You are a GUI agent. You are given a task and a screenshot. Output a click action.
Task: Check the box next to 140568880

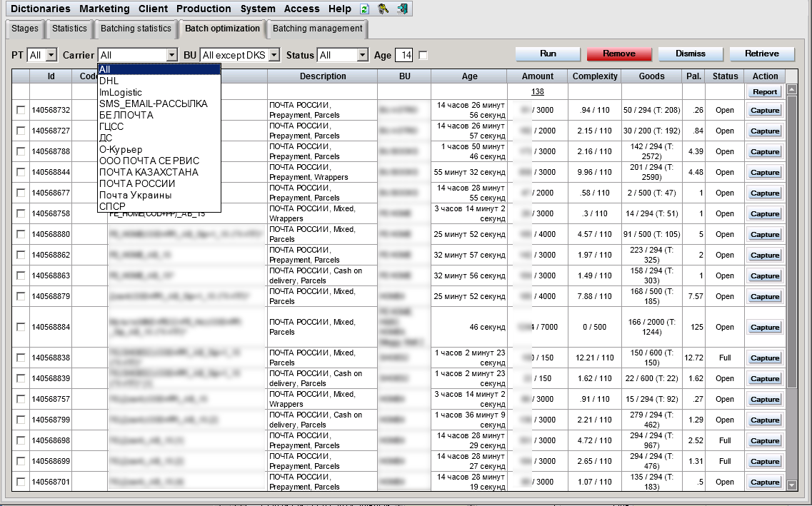(21, 234)
